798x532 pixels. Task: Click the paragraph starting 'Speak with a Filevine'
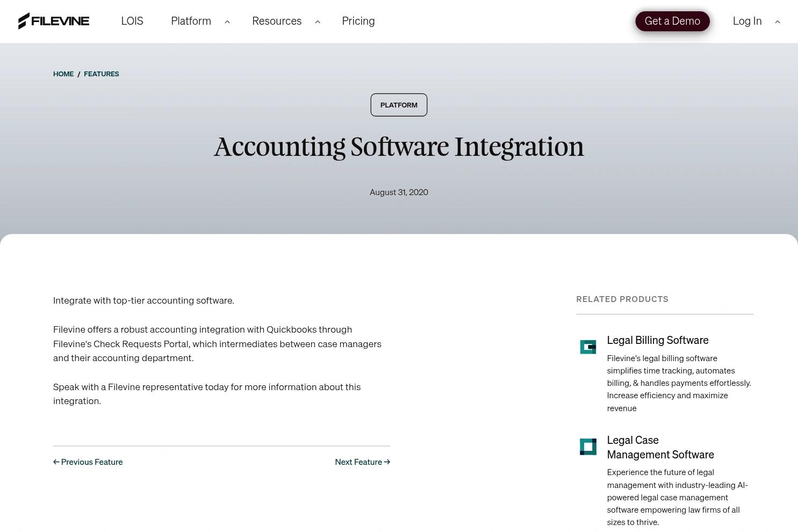[207, 394]
